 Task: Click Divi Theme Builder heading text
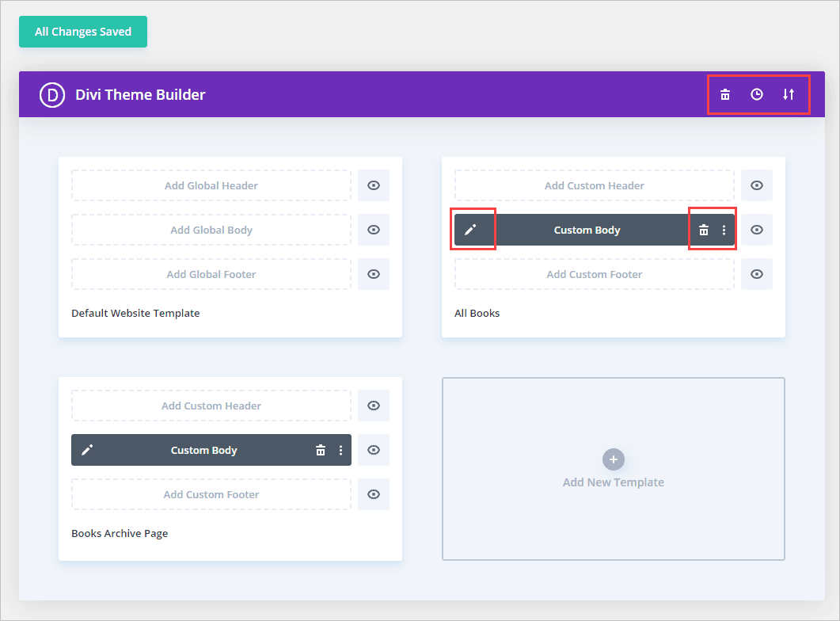point(140,95)
